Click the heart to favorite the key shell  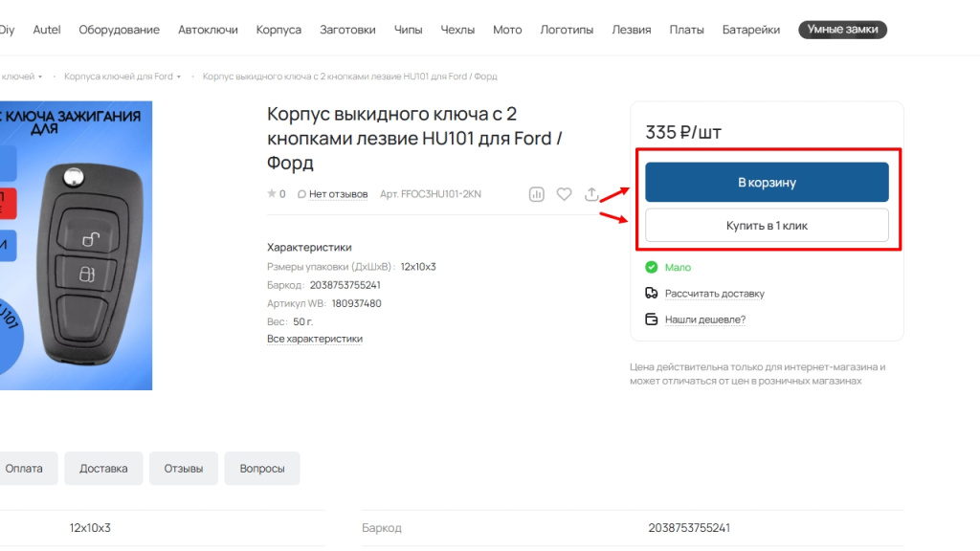coord(564,193)
